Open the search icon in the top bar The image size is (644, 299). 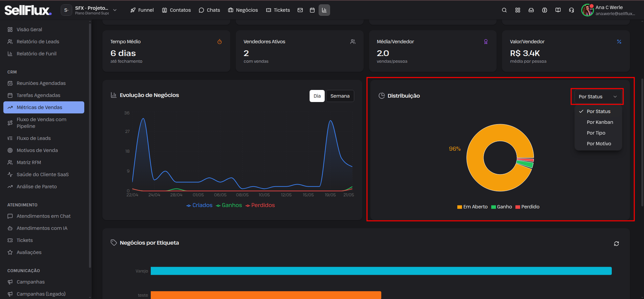pyautogui.click(x=504, y=10)
